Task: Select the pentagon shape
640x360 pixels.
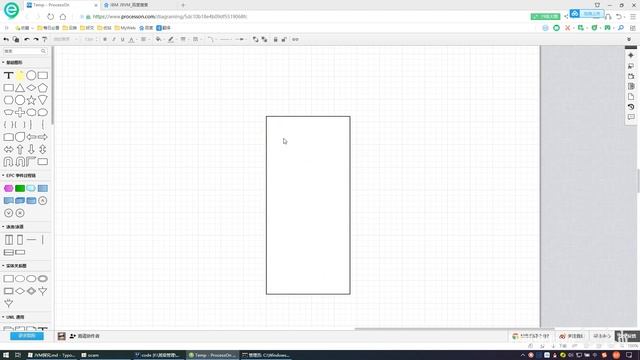Action: 42,87
